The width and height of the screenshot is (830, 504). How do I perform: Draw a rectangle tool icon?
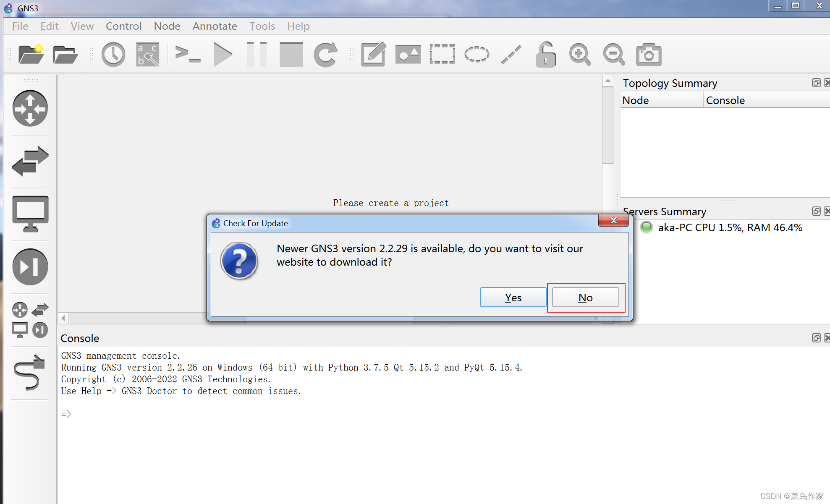(x=442, y=55)
